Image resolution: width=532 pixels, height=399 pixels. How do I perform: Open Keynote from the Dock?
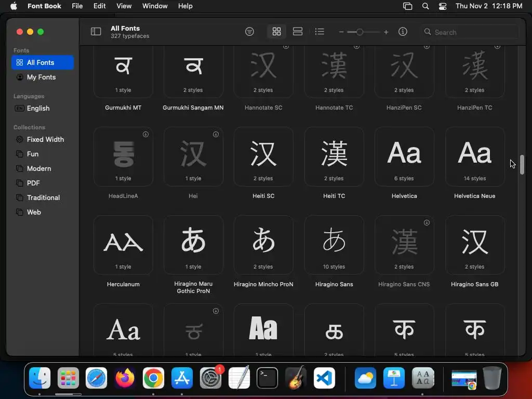click(x=394, y=378)
